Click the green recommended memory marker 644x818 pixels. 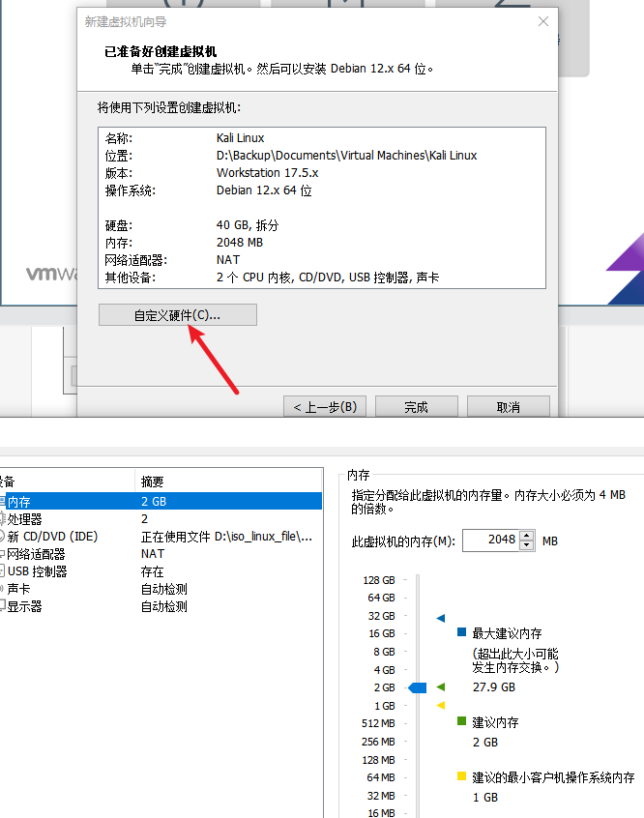[441, 687]
